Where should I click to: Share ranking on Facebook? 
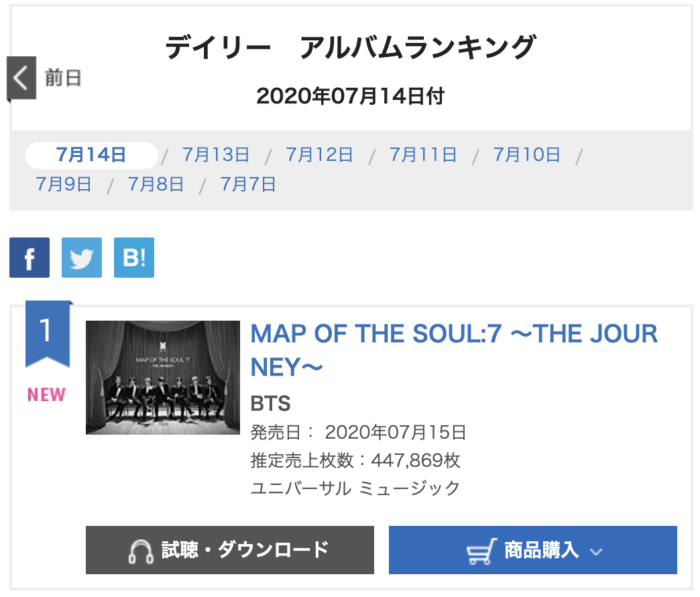(30, 258)
